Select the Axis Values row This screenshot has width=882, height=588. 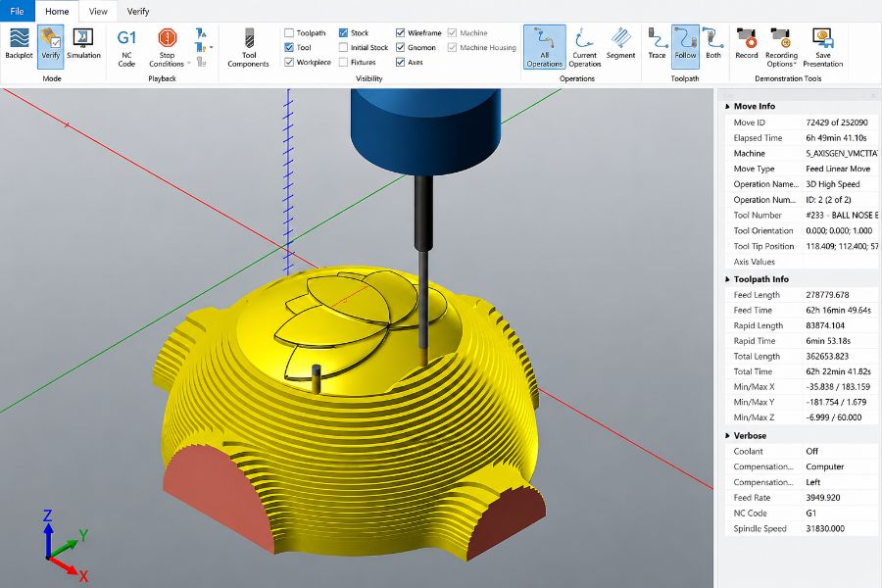(802, 262)
